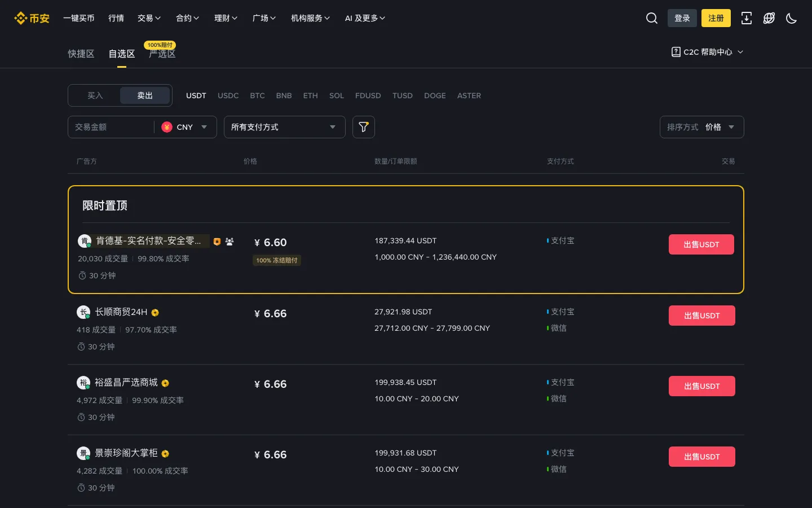Click the 交易金额 amount input field
The height and width of the screenshot is (508, 812).
pyautogui.click(x=111, y=127)
